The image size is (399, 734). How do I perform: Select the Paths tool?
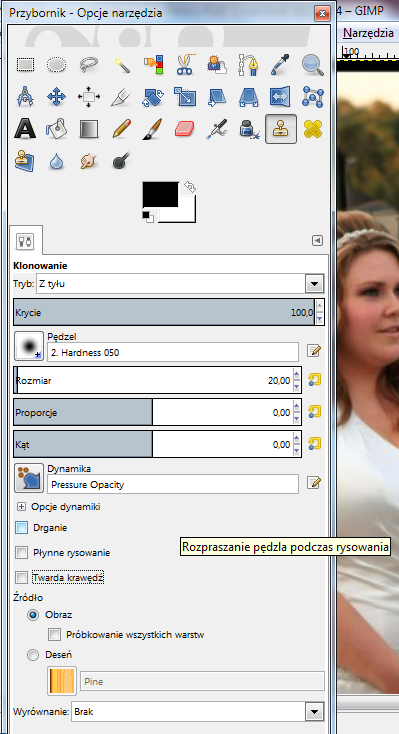click(x=248, y=65)
